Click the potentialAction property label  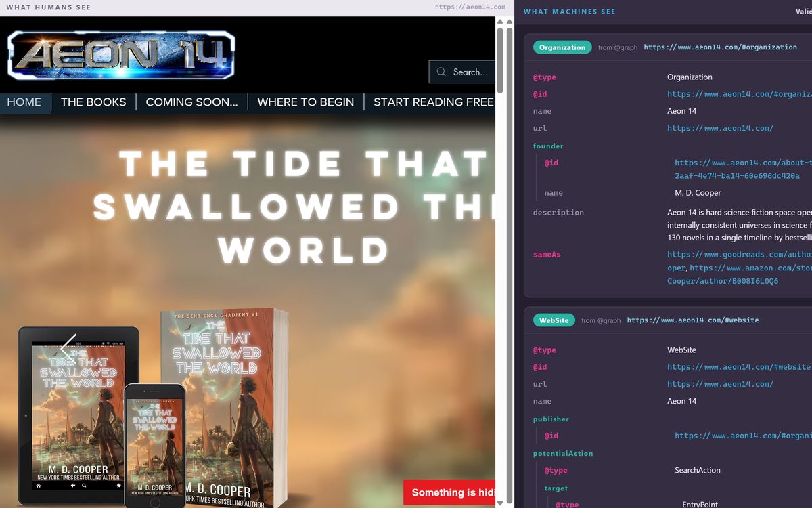click(x=563, y=453)
